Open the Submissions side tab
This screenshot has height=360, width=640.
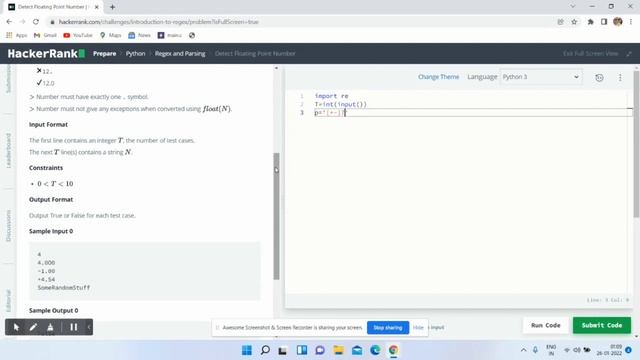click(8, 79)
